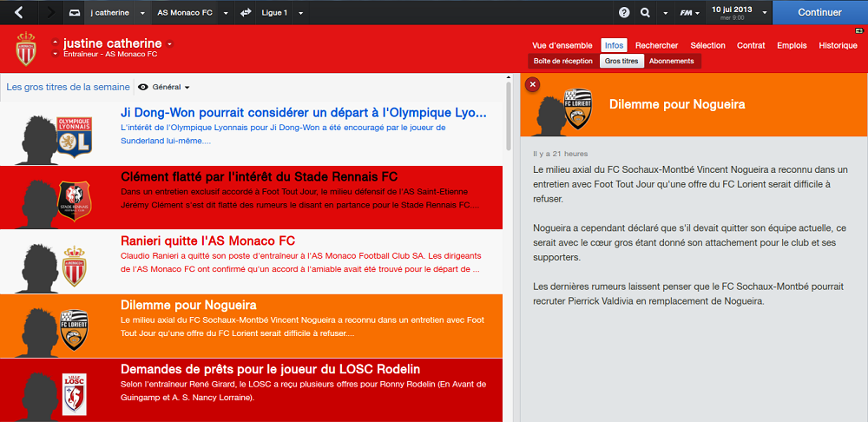Click the Il y a 21 heures timestamp
868x422 pixels.
click(560, 154)
